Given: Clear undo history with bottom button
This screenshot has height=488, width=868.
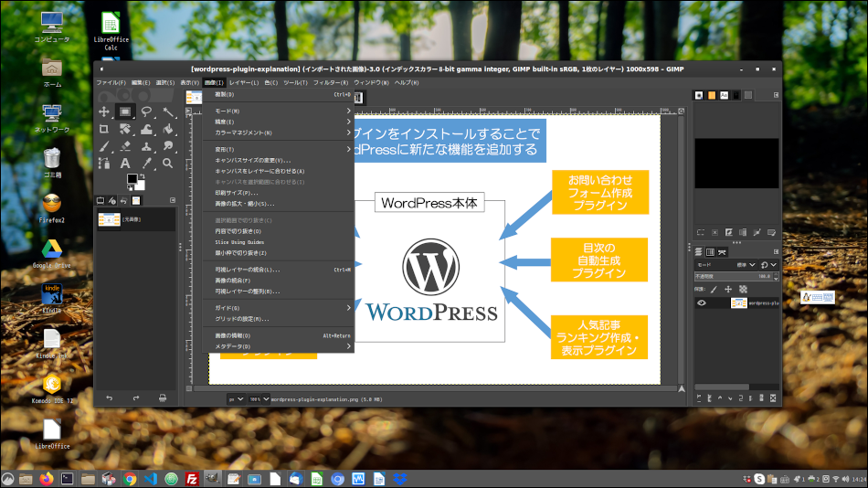Looking at the screenshot, I should tap(163, 398).
